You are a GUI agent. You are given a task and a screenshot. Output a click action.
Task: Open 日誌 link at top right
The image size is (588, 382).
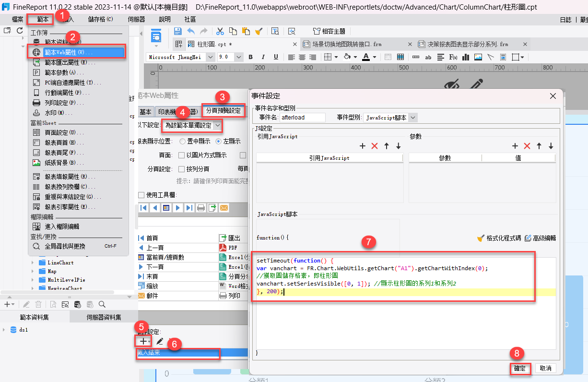565,20
